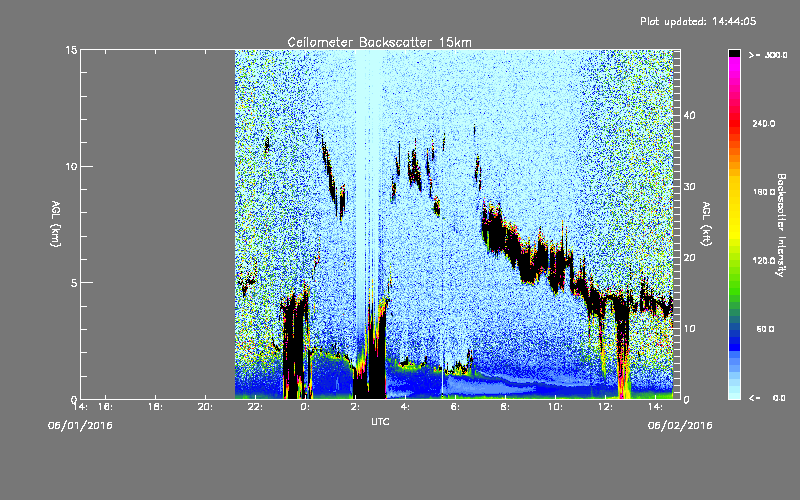Click the '240.0' colorbar value

pyautogui.click(x=763, y=124)
